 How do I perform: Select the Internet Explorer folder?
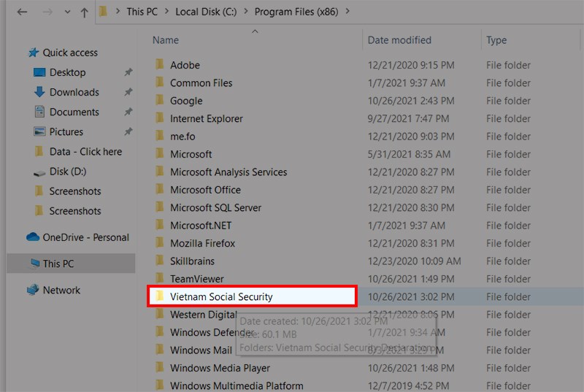pyautogui.click(x=207, y=118)
